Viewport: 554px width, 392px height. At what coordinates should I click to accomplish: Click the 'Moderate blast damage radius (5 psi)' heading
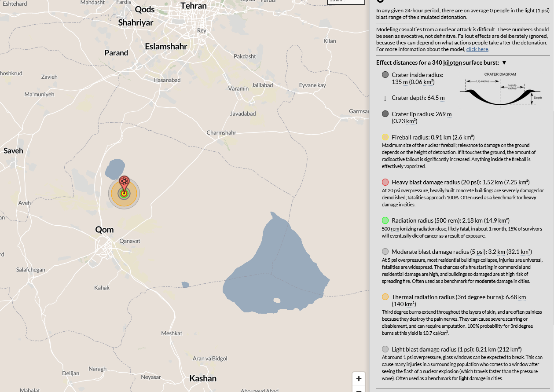[x=462, y=252]
